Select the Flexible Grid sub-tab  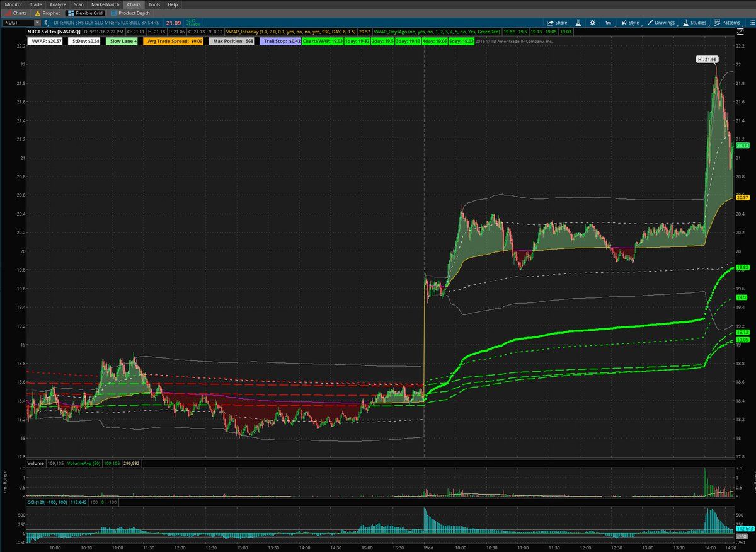pos(84,13)
